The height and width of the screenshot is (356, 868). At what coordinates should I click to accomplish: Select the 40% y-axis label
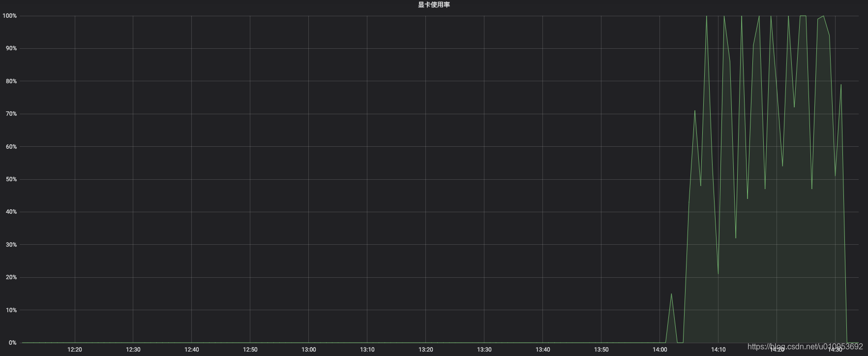[11, 212]
